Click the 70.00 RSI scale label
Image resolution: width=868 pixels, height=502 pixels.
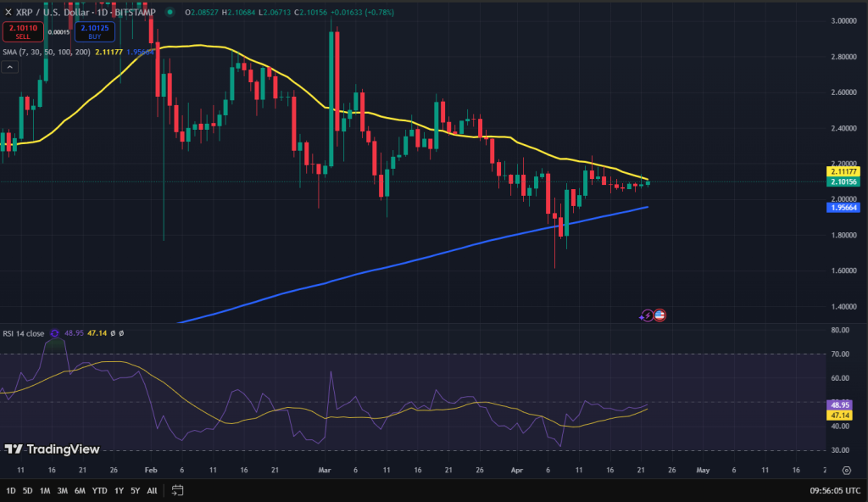point(840,354)
